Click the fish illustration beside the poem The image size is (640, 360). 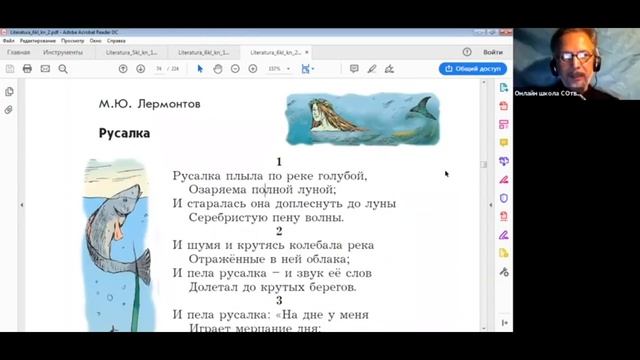(118, 245)
